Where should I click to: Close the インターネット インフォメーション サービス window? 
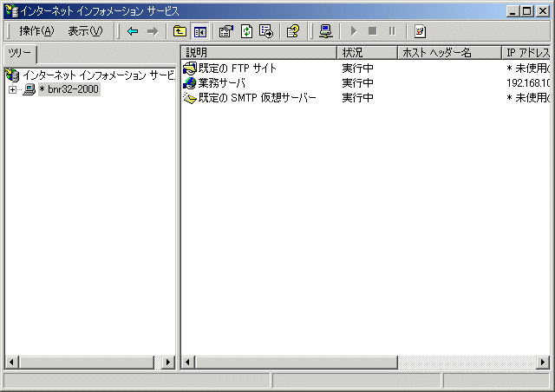coord(543,11)
